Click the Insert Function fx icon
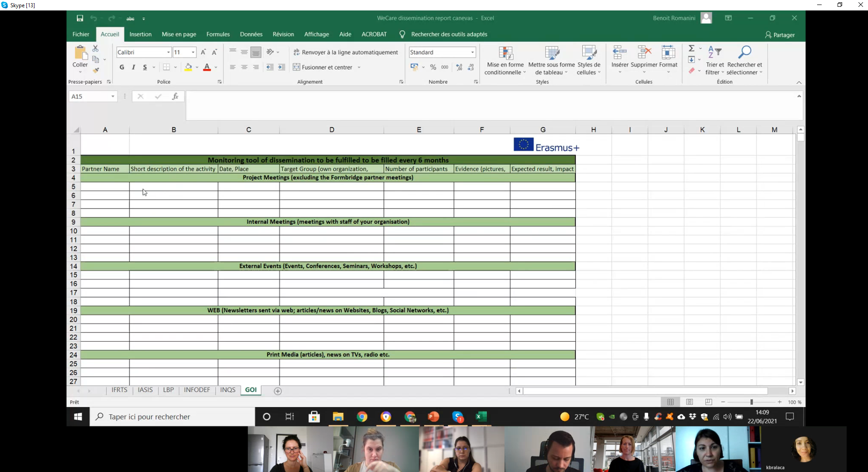Image resolution: width=868 pixels, height=472 pixels. point(175,96)
